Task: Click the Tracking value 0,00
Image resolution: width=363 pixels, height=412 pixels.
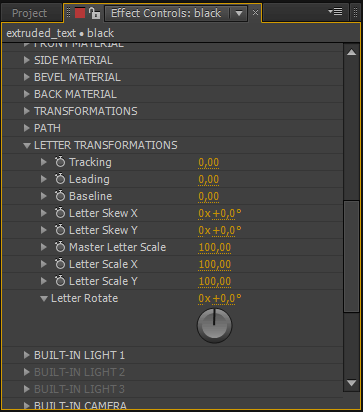Action: [209, 163]
